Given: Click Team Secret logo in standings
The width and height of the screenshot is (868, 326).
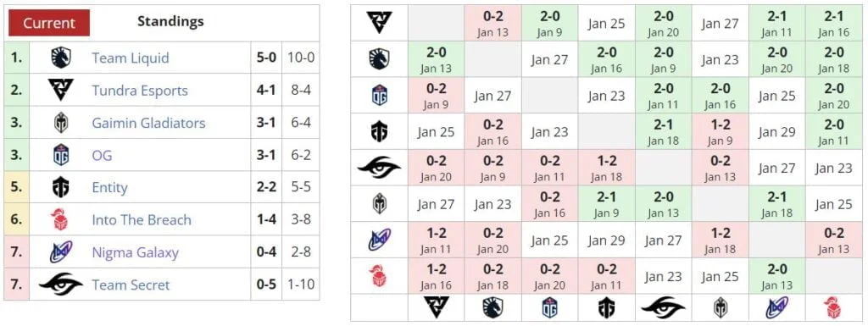Looking at the screenshot, I should tap(61, 284).
